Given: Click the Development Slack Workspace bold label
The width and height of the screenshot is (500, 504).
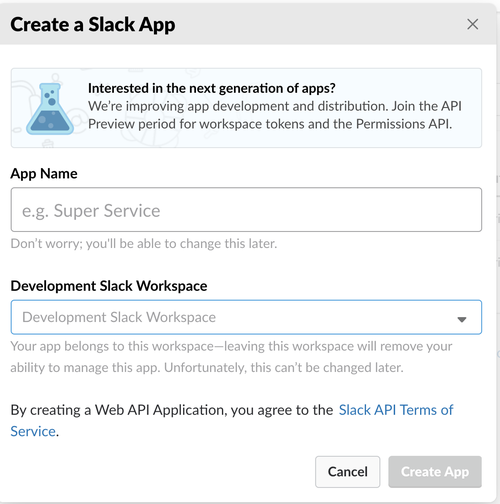Looking at the screenshot, I should click(x=109, y=286).
